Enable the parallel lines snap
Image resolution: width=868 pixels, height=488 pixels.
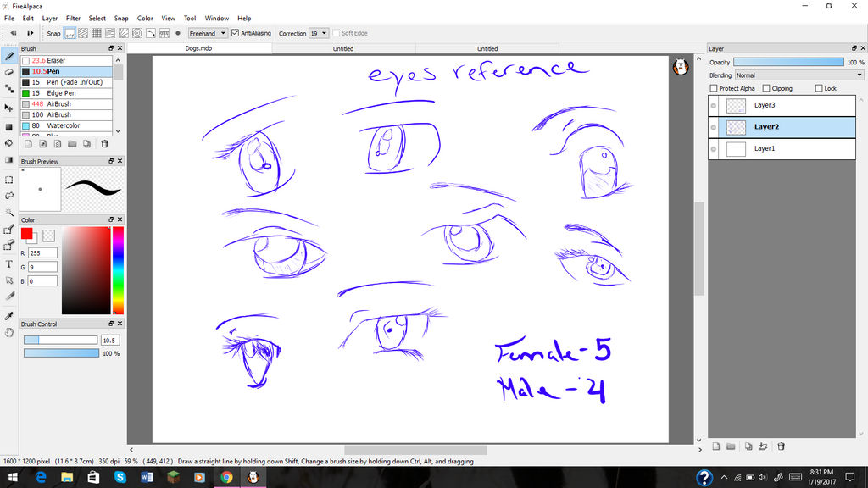click(83, 33)
